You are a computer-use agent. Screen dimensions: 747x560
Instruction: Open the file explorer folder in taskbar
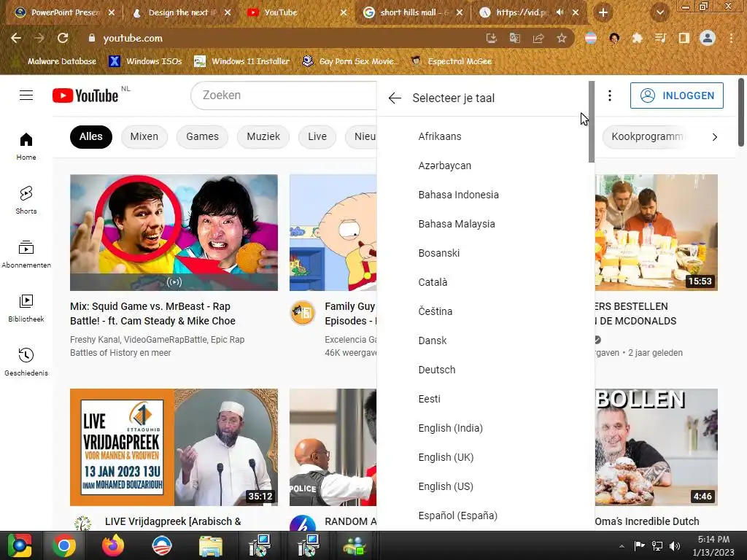[x=210, y=545]
